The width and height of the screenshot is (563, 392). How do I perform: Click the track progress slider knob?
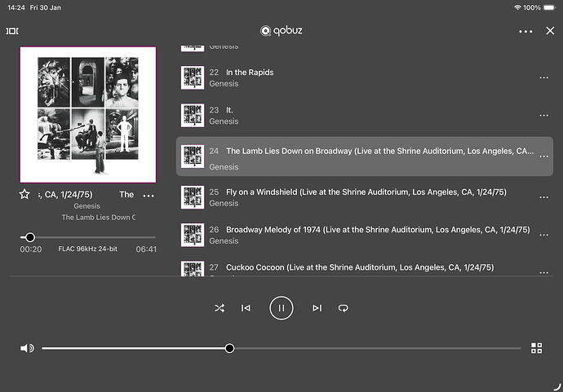coord(30,237)
